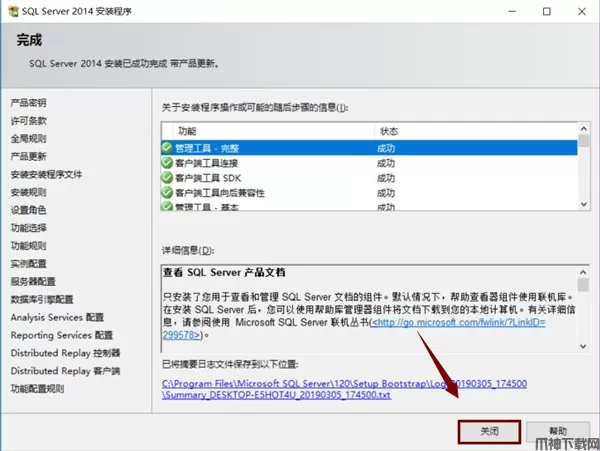This screenshot has width=600, height=451.
Task: Click the 设置角色 step in sidebar
Action: (28, 210)
